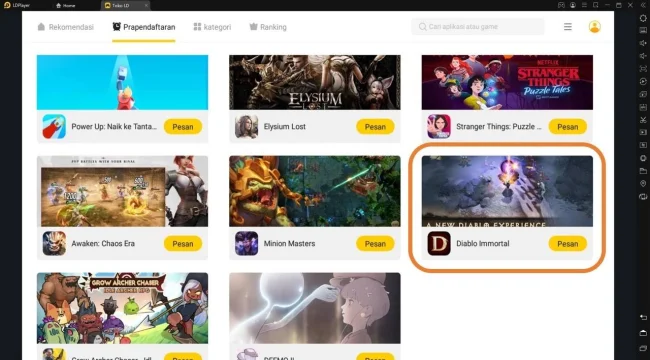Open the DEEMO II banner image
The height and width of the screenshot is (360, 650).
(315, 308)
